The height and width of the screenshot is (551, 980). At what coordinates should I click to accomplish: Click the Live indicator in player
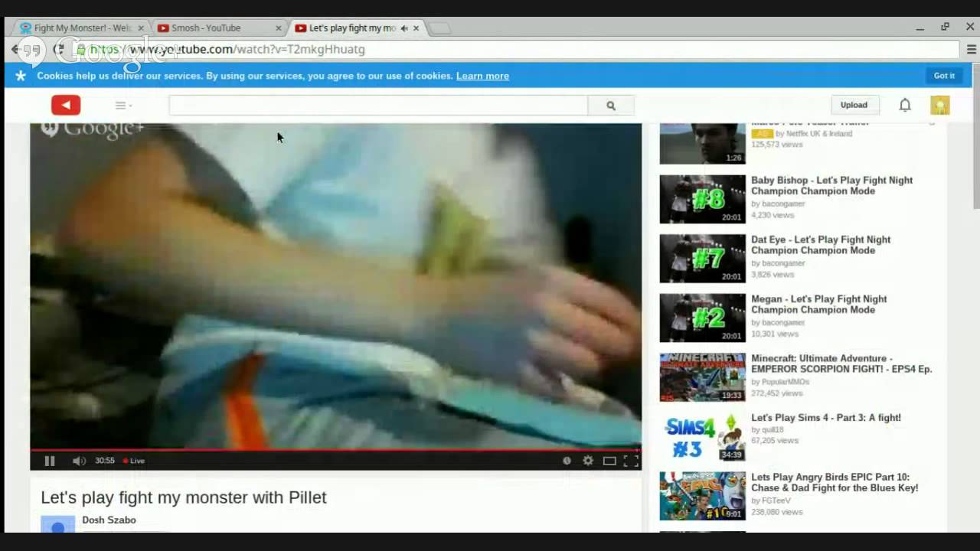(134, 461)
